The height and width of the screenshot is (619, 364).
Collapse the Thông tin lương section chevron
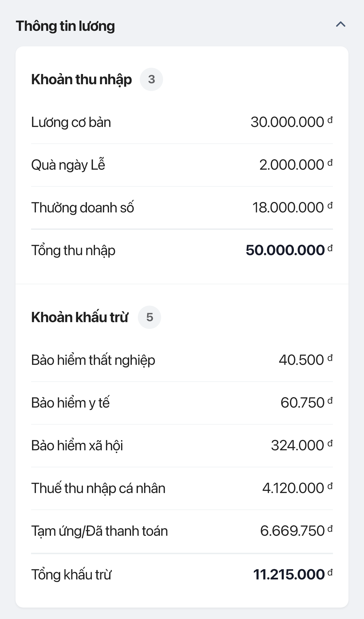340,24
